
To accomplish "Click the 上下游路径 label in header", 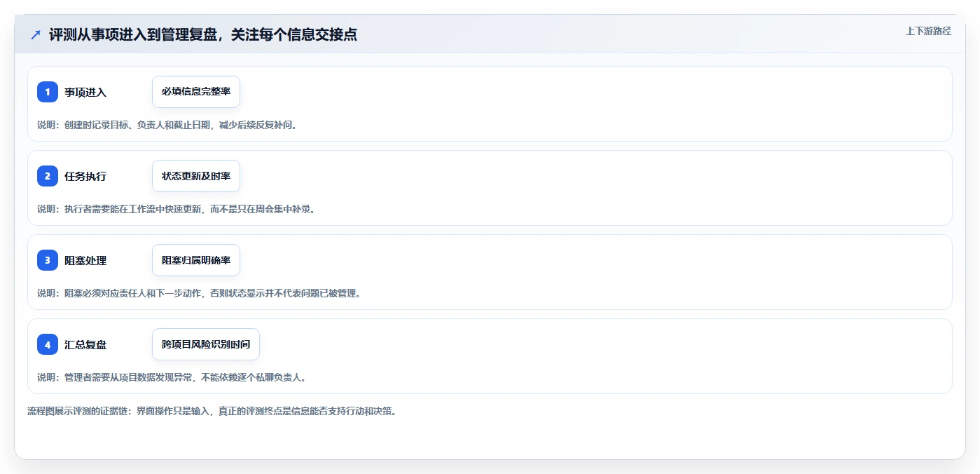I will (928, 31).
